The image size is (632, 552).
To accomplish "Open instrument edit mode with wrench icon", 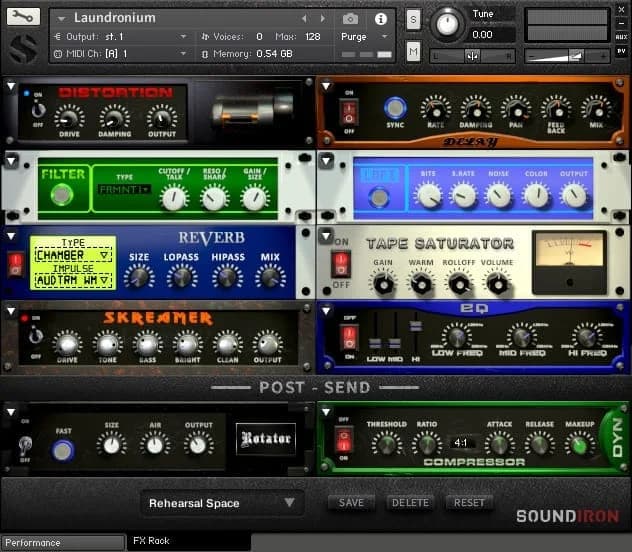I will click(x=22, y=17).
